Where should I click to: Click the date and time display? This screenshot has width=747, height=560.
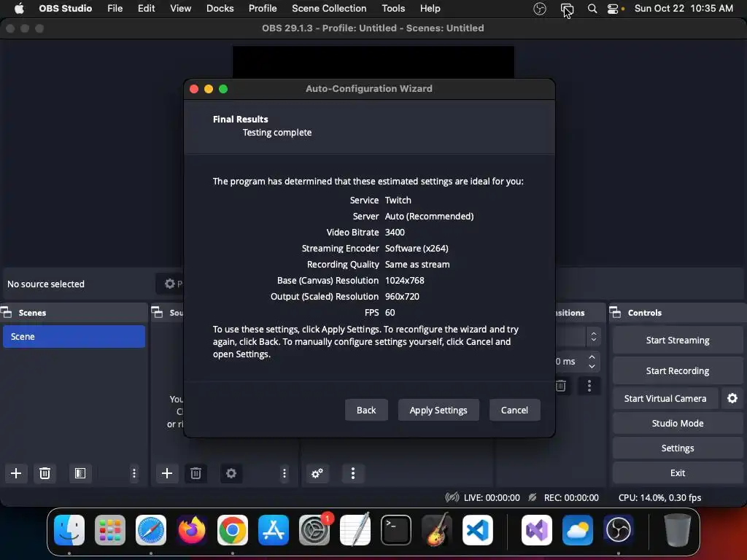point(684,8)
